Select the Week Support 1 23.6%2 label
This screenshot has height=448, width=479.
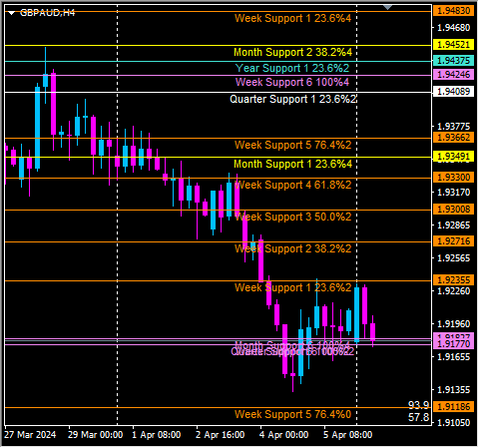coord(292,287)
